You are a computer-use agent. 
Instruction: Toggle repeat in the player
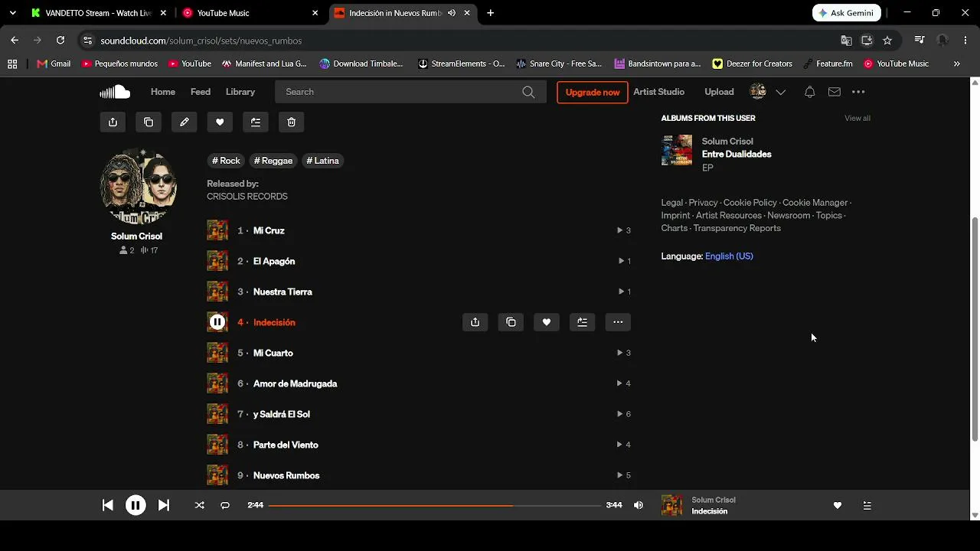point(225,505)
